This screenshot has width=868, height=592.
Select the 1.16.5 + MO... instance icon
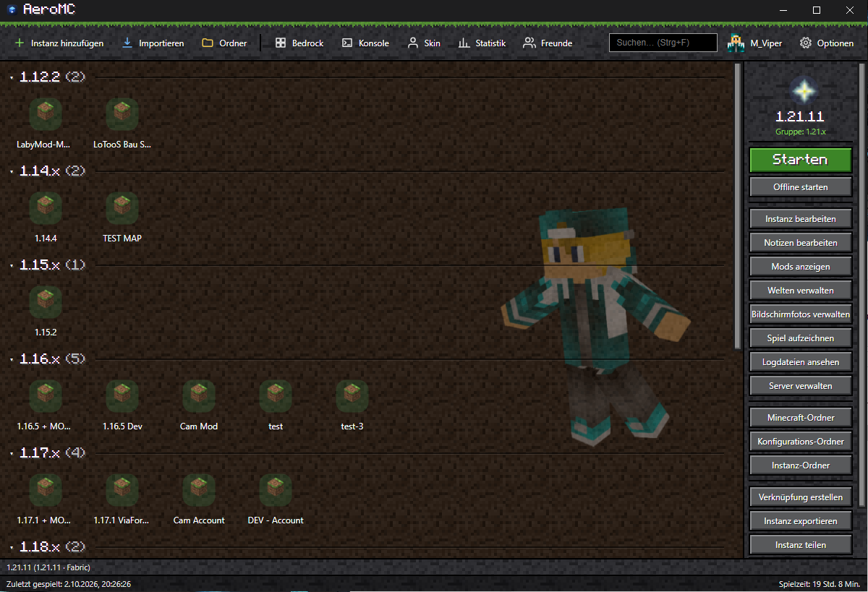click(x=46, y=395)
